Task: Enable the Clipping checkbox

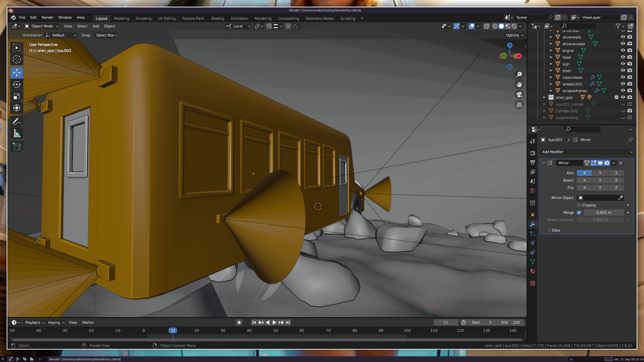Action: point(579,205)
